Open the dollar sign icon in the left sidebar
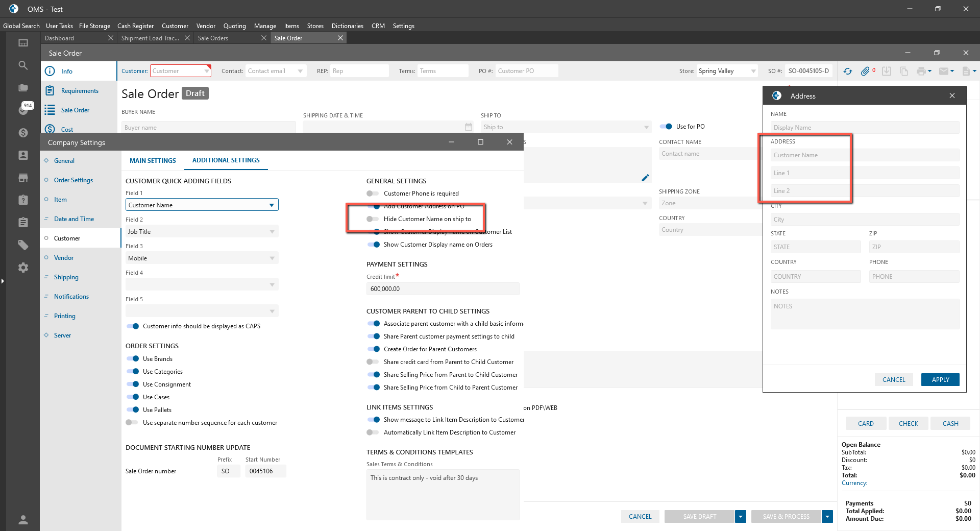Image resolution: width=980 pixels, height=531 pixels. pos(23,133)
